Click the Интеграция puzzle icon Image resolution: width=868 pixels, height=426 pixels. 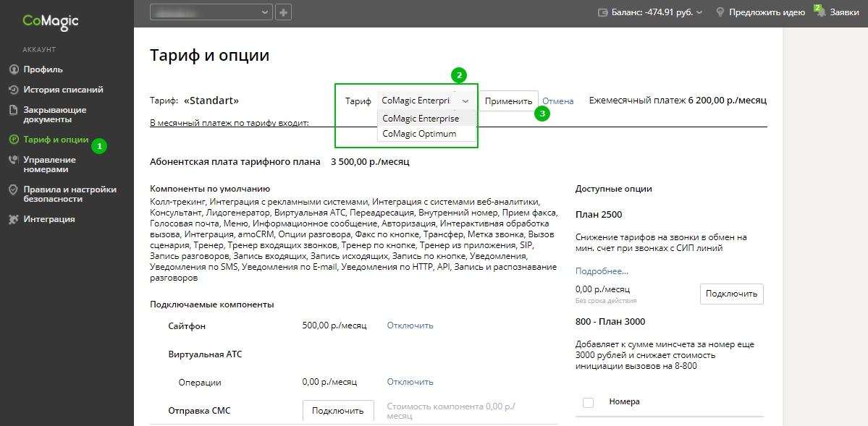point(14,219)
